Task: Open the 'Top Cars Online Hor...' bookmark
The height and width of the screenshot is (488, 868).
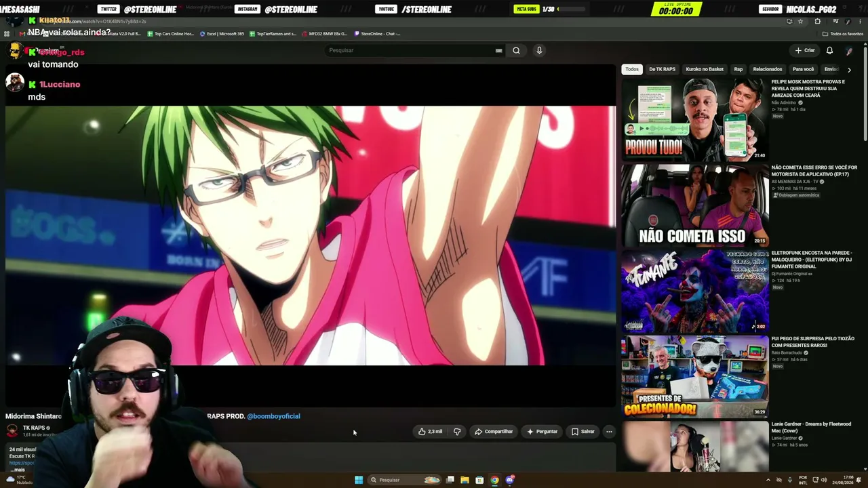Action: point(170,34)
